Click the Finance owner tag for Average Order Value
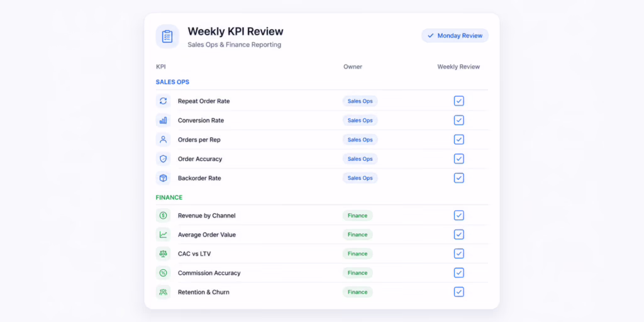Screen dimensions: 644x322 pos(358,235)
